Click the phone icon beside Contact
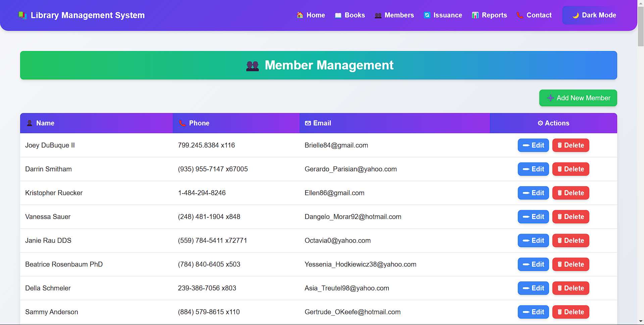The height and width of the screenshot is (325, 644). click(x=520, y=15)
